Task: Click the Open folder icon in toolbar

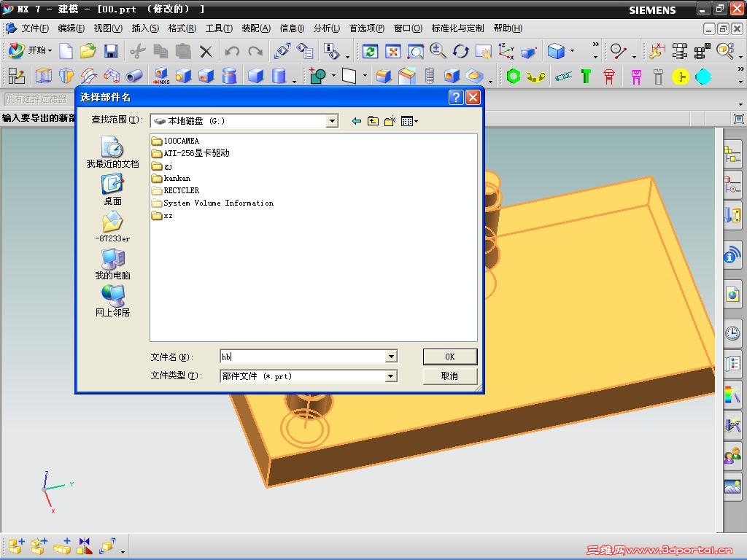Action: pos(88,51)
